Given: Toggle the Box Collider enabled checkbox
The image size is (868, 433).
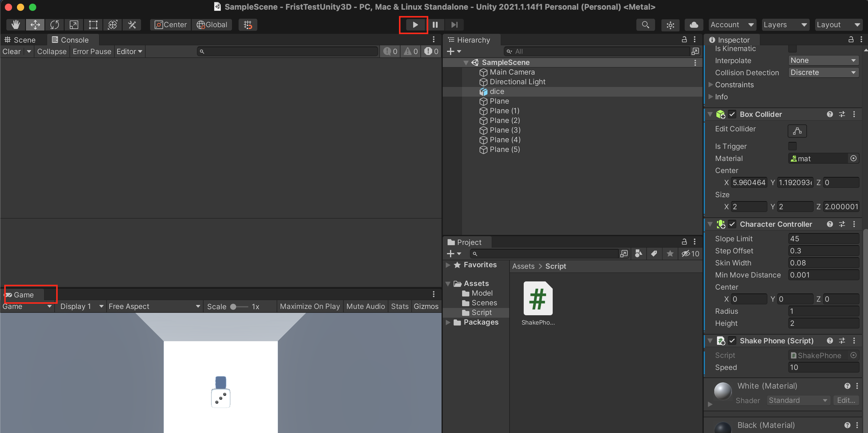Looking at the screenshot, I should [x=732, y=114].
